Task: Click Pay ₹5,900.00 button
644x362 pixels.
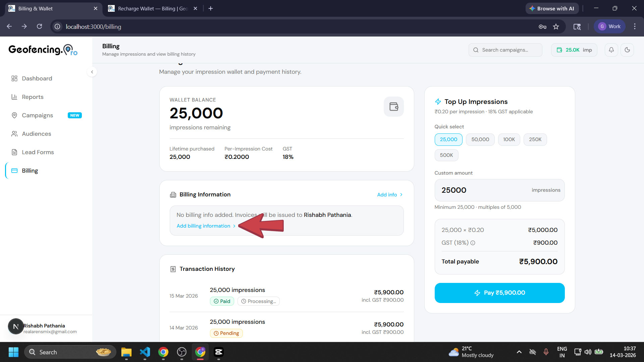Action: point(499,293)
